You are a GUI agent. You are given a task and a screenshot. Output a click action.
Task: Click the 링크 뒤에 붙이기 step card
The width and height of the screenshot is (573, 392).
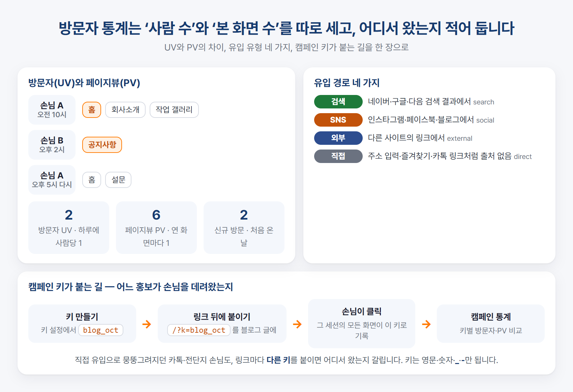coord(222,324)
